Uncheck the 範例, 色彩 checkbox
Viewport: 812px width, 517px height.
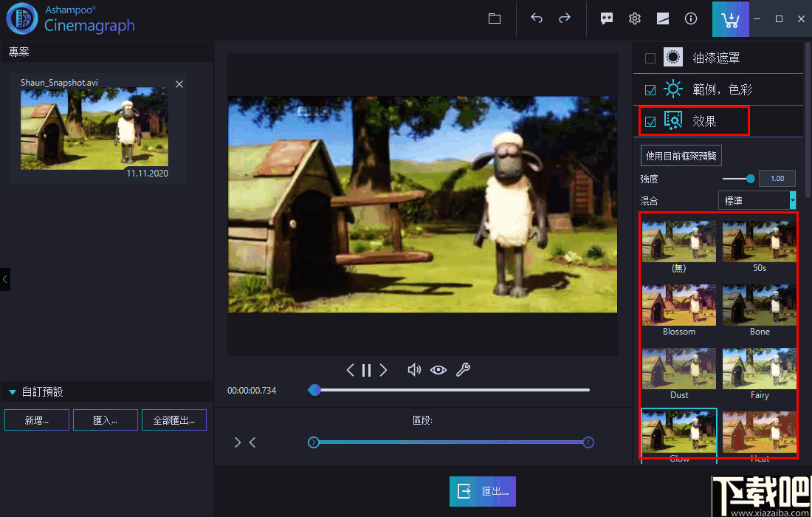tap(650, 90)
